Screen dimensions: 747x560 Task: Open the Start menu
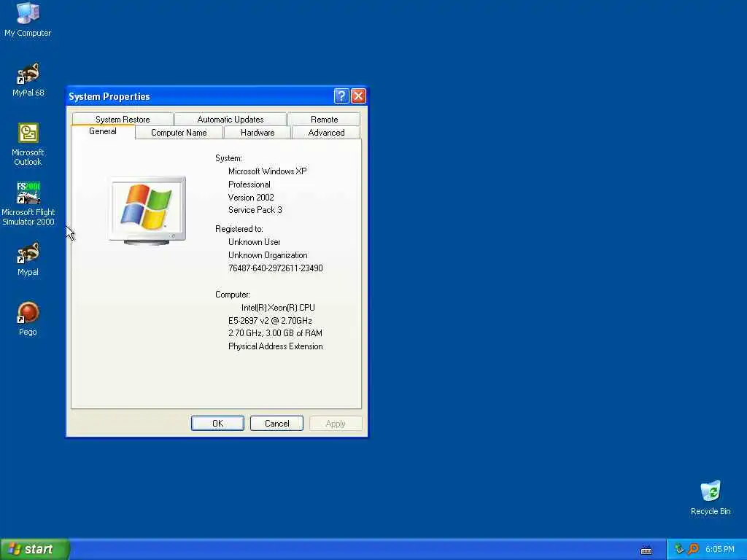coord(35,549)
